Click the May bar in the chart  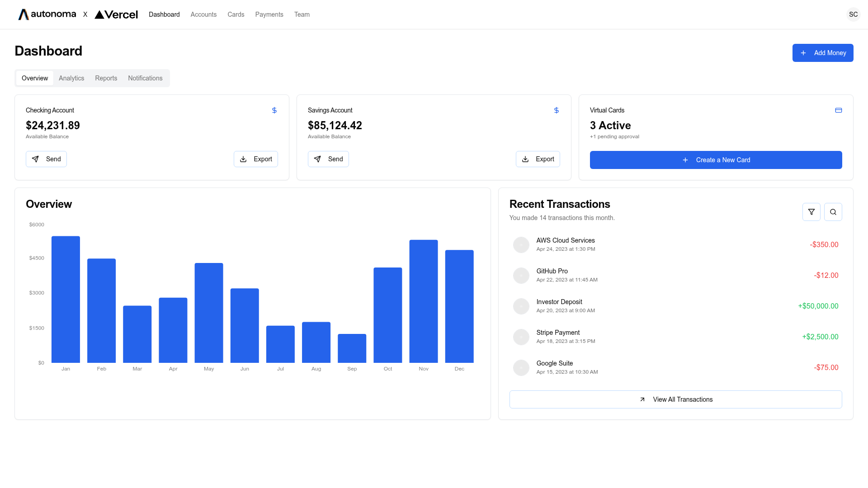[209, 313]
